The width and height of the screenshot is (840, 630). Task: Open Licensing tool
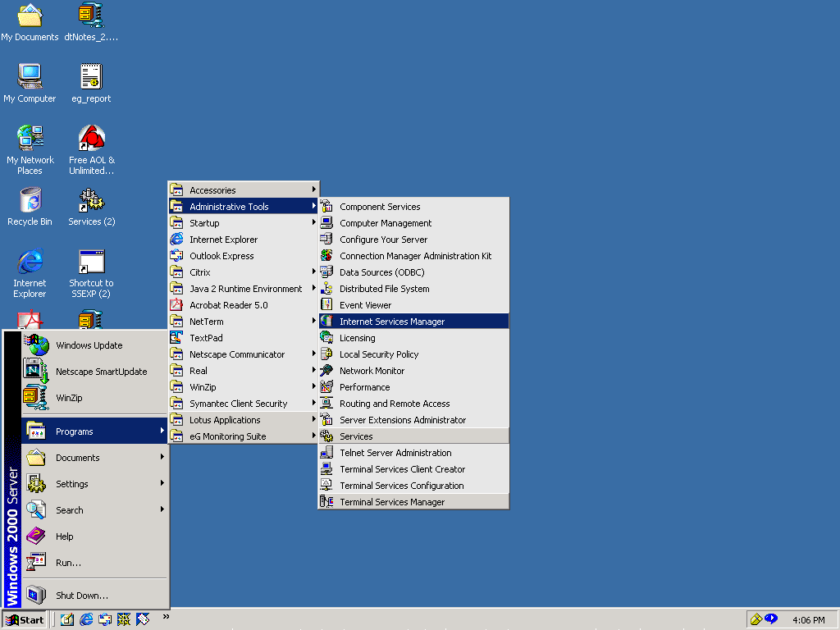(x=413, y=338)
